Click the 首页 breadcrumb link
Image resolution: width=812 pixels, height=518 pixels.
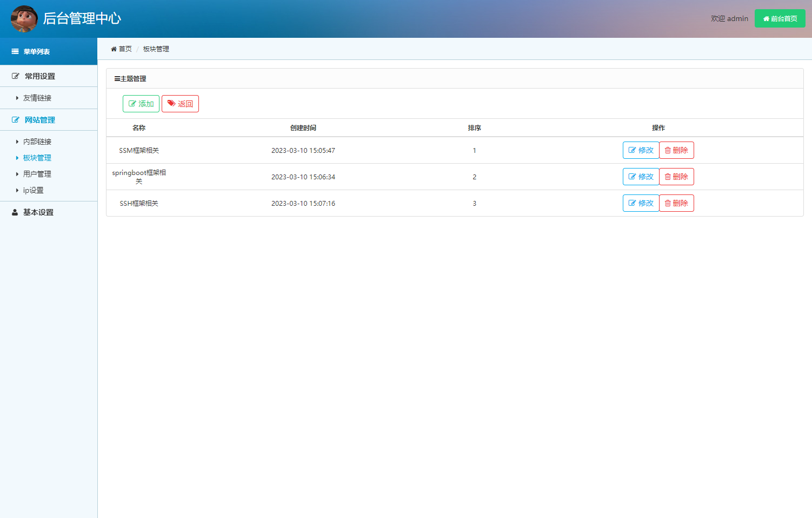point(125,49)
